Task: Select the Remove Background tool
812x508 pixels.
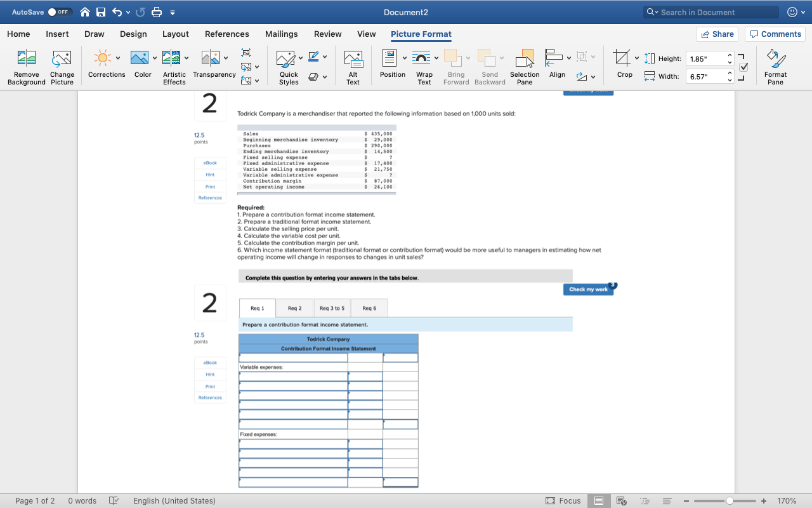Action: click(x=25, y=63)
